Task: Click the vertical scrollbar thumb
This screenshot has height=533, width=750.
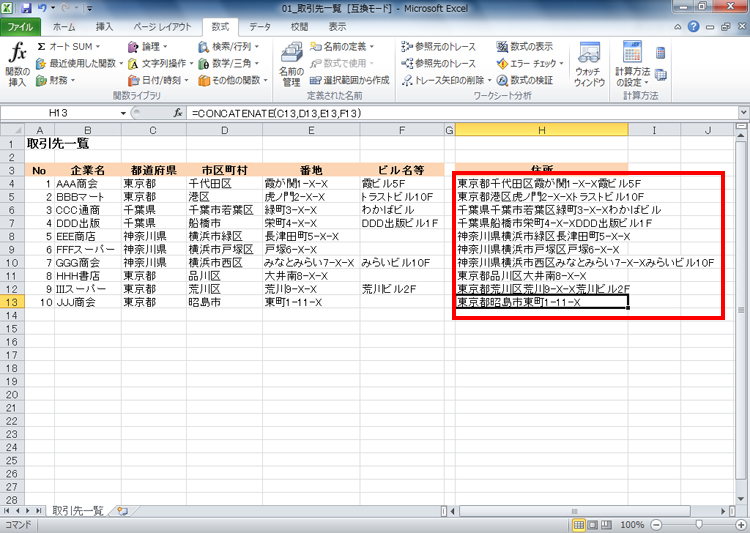Action: 740,309
